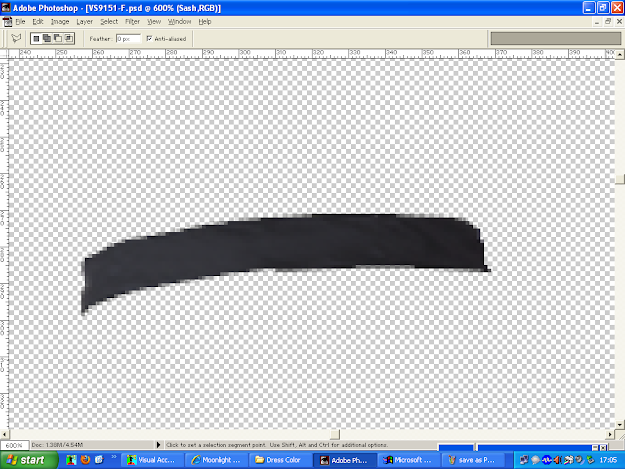Open the status bar info arrow menu
Screen dimensions: 625x469
tap(158, 445)
